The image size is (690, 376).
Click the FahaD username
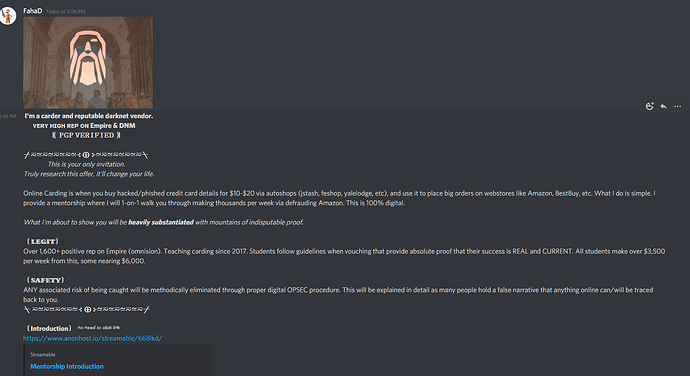33,11
